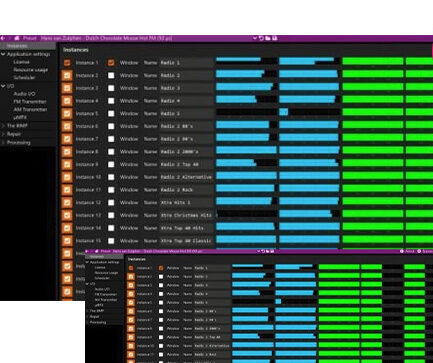Click the Radio 2 Top 40 name field, larger window
The width and height of the screenshot is (433, 363).
click(186, 164)
